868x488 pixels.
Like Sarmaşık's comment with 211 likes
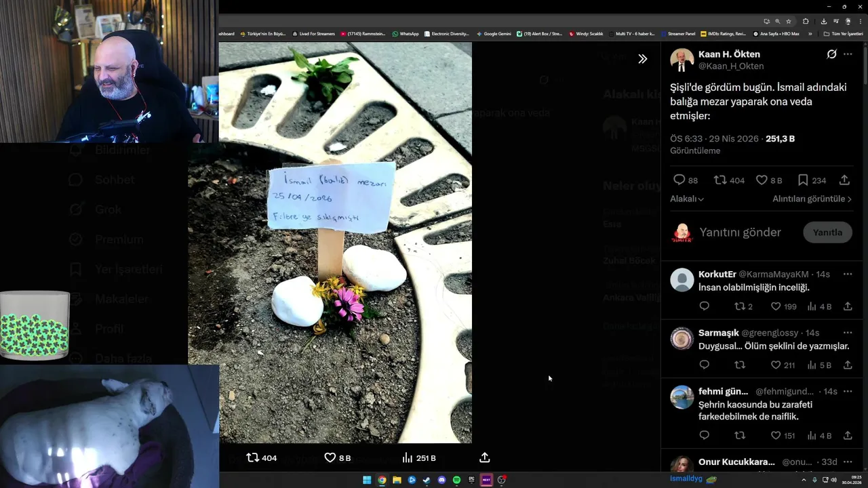pos(776,365)
